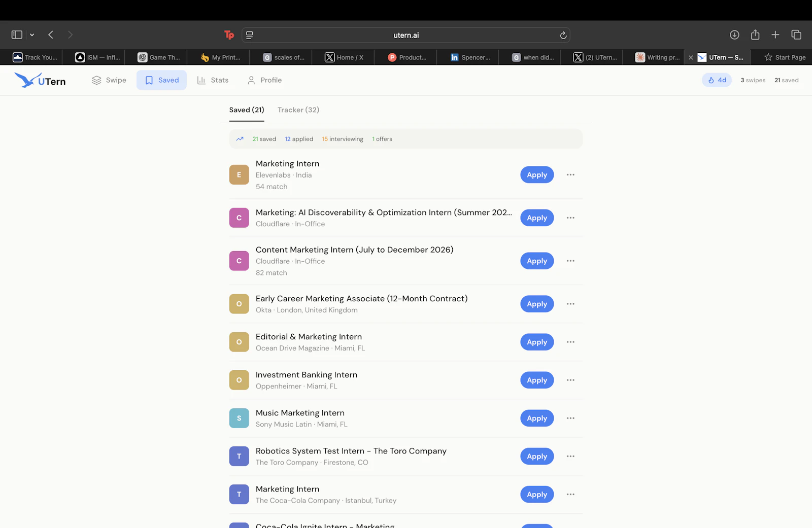Select the Saved nav item

coord(161,80)
